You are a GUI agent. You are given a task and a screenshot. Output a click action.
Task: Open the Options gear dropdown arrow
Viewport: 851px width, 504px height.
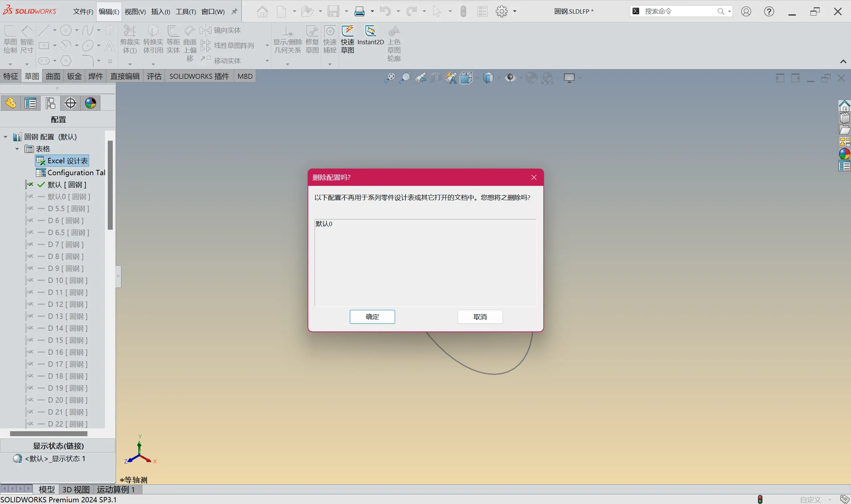(x=515, y=11)
